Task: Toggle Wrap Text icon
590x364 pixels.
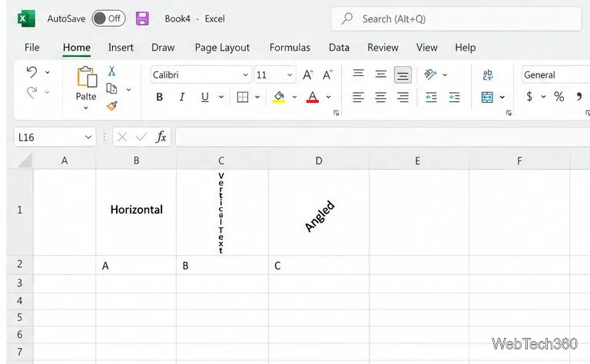Action: (488, 74)
